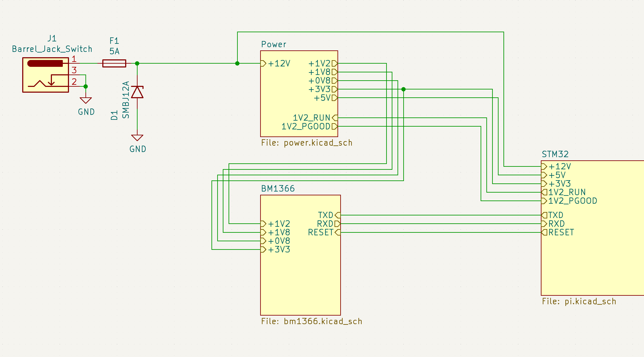The width and height of the screenshot is (644, 357).
Task: Select the 'SMBJ12A' diode value text
Action: click(126, 100)
